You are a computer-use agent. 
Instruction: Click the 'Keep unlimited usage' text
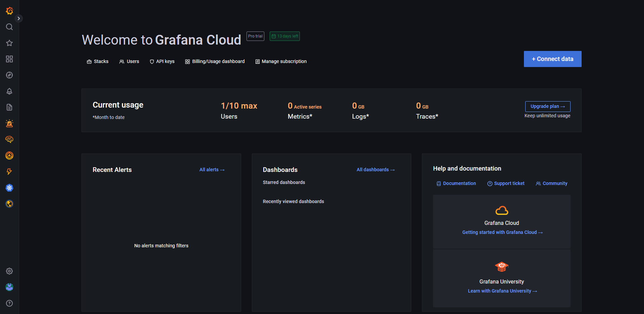[547, 116]
